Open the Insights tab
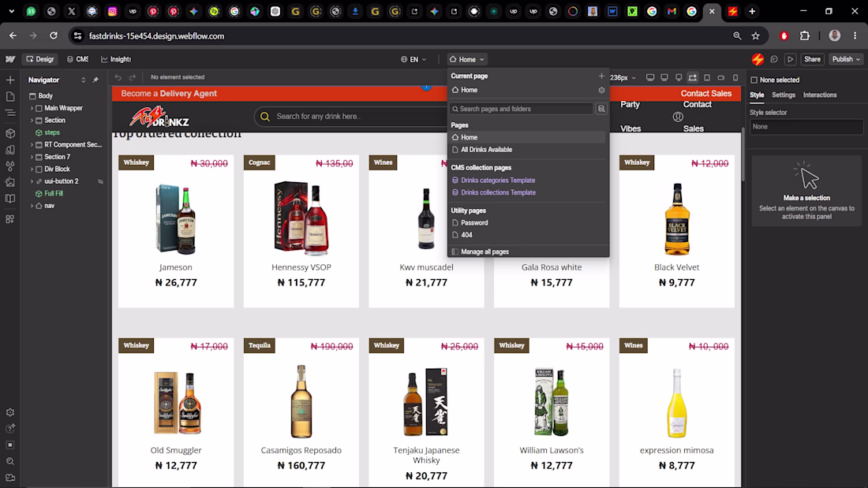 116,59
